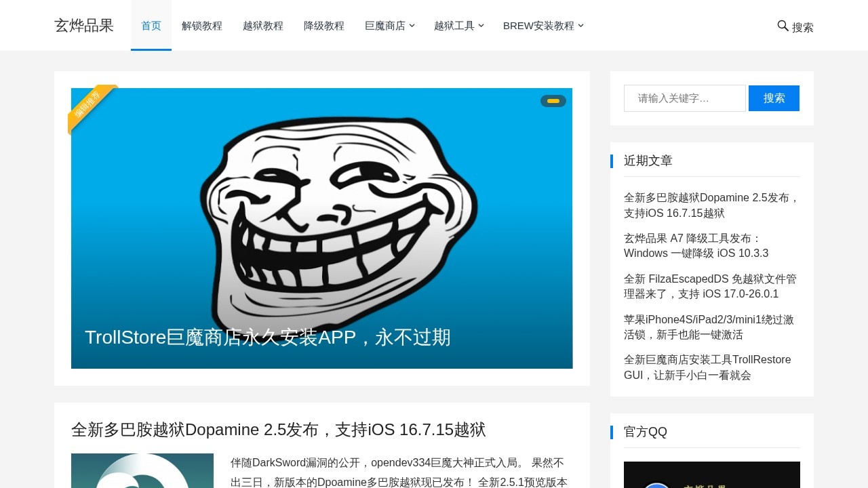
Task: Click the 官方QQ image in sidebar
Action: [712, 474]
